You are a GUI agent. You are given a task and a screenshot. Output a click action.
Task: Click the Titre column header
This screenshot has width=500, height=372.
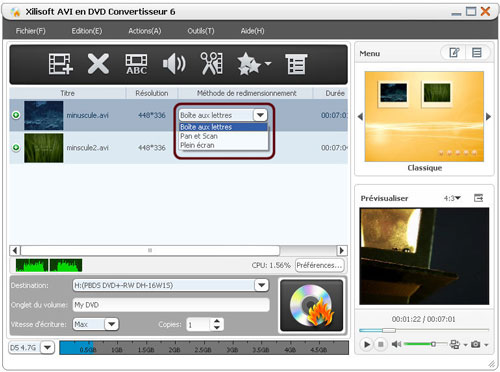67,93
